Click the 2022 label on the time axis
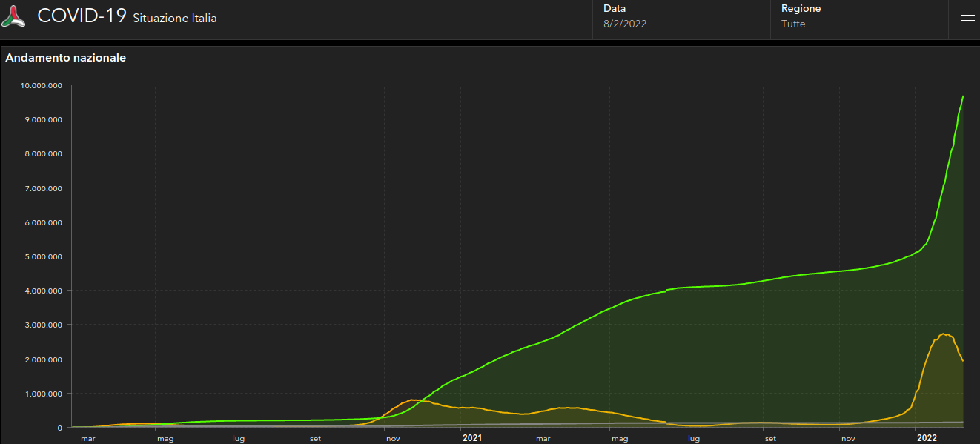This screenshot has height=444, width=980. 927,438
